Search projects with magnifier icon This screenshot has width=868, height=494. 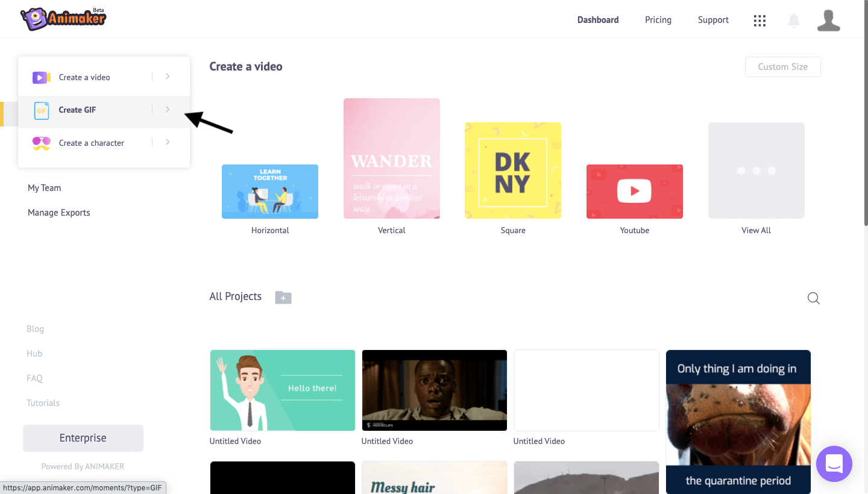pos(813,298)
